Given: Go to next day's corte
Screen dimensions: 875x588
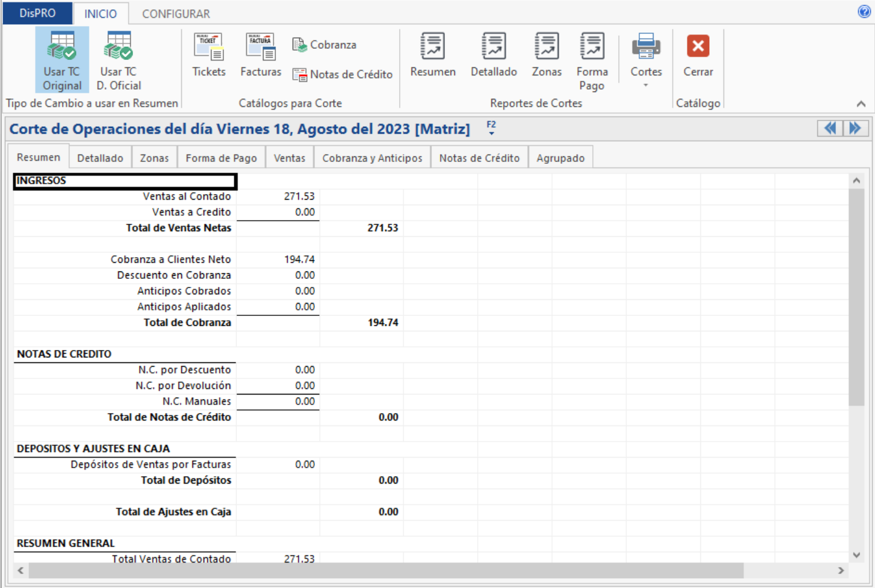Looking at the screenshot, I should pos(855,128).
